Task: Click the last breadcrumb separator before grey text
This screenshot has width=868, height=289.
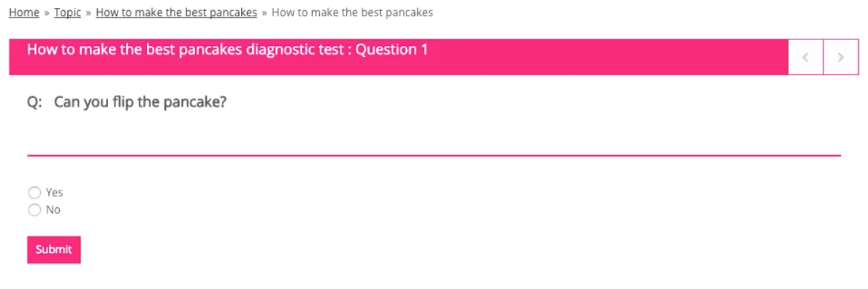Action: click(264, 12)
